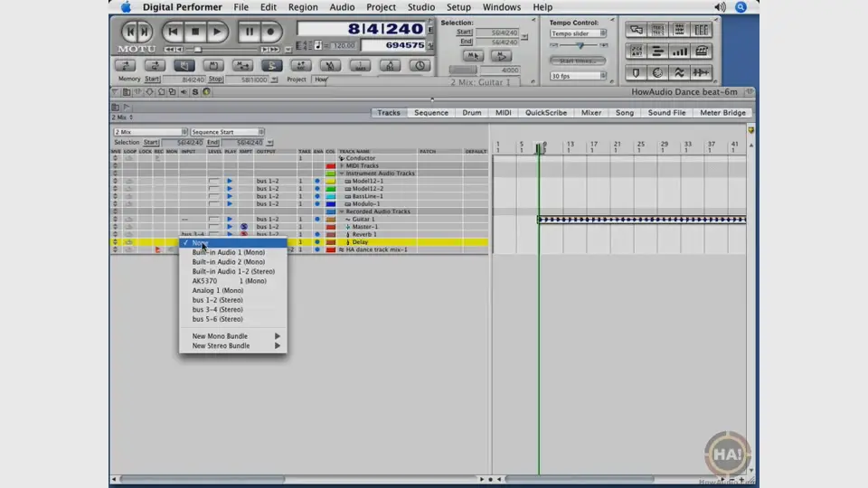Click the macOS volume speaker icon
This screenshot has height=488, width=868.
coord(720,7)
